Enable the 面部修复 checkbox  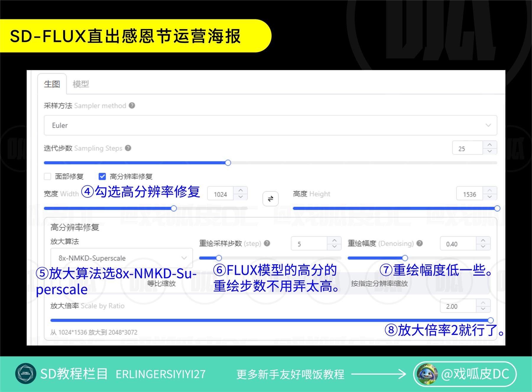48,176
